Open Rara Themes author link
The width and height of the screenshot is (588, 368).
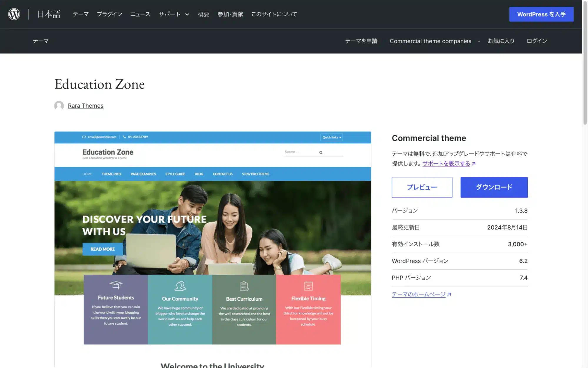point(86,106)
